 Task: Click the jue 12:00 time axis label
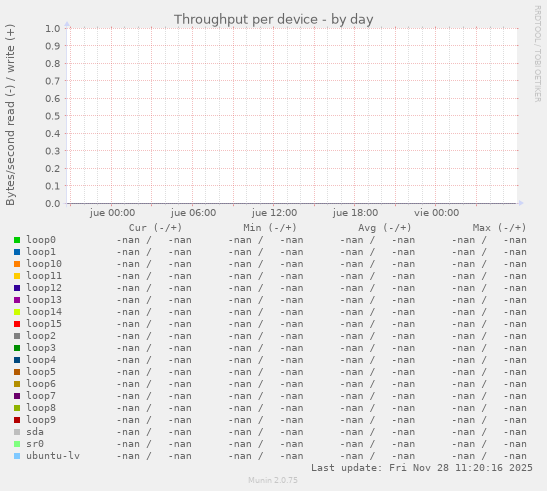[275, 213]
